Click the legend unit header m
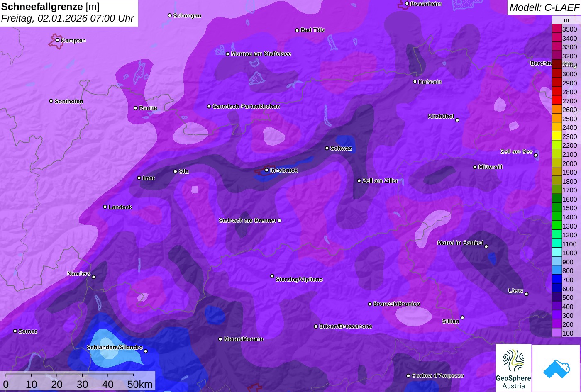Viewport: 581px width, 392px height. point(566,20)
